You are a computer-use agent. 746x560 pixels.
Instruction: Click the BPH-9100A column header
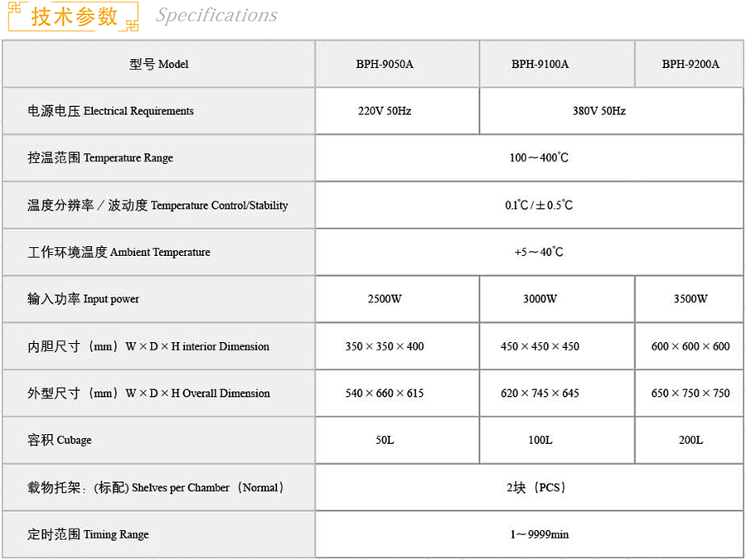(x=540, y=64)
